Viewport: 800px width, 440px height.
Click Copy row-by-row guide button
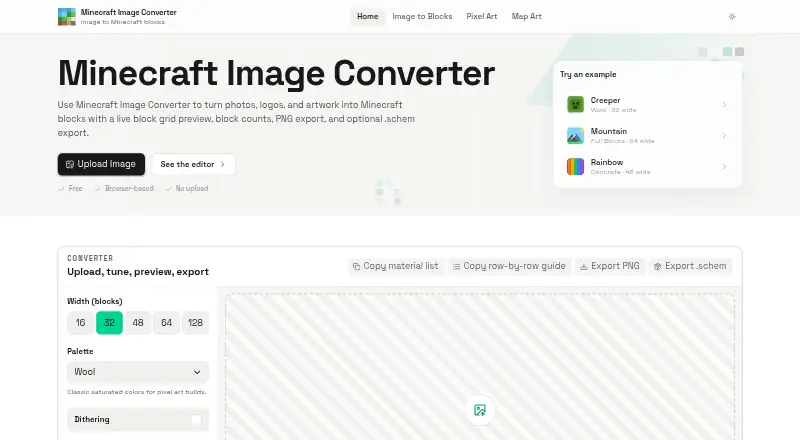[509, 266]
